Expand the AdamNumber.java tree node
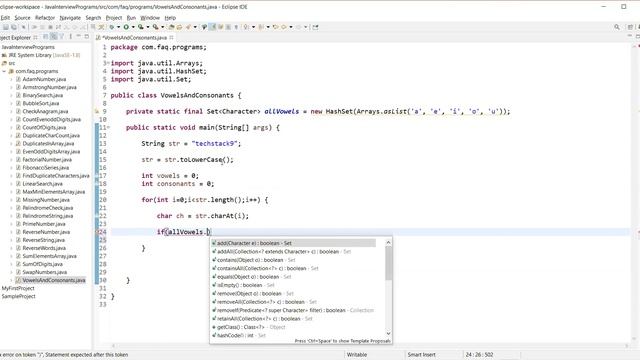The width and height of the screenshot is (640, 360). click(11, 79)
